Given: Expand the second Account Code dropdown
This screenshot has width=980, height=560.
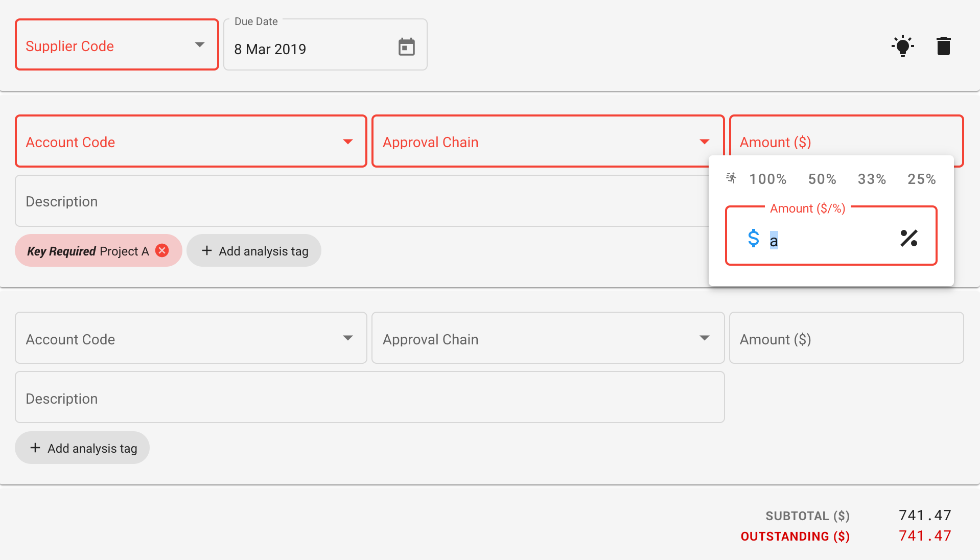Looking at the screenshot, I should tap(348, 338).
